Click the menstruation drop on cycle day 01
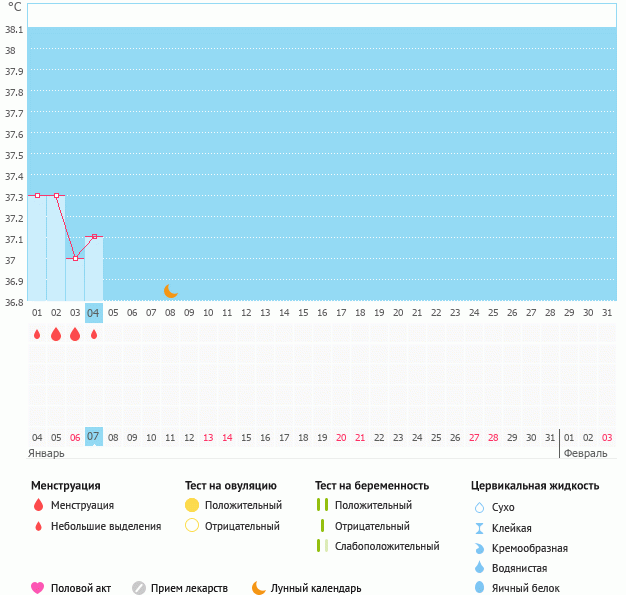Viewport: 626px width, 595px height. point(37,334)
